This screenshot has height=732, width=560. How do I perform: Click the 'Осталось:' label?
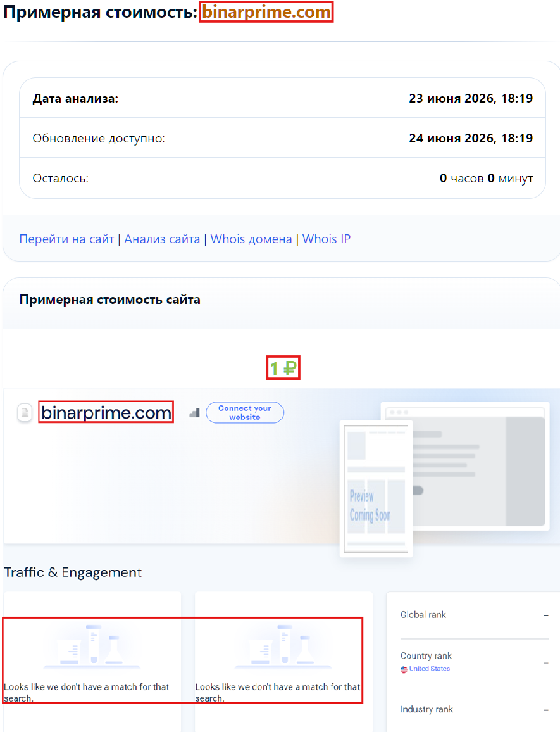[61, 179]
